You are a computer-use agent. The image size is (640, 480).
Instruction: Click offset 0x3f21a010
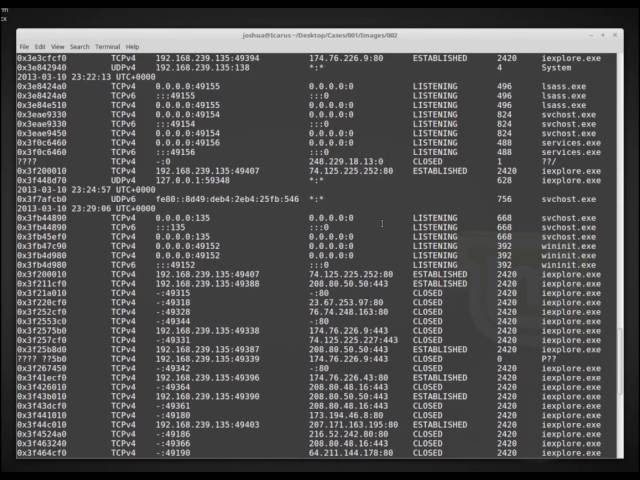(42, 293)
